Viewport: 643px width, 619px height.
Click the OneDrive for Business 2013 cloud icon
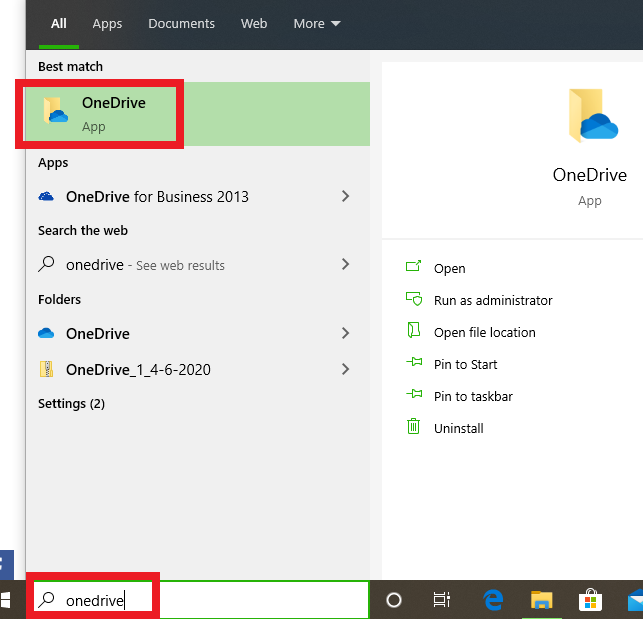pos(46,196)
